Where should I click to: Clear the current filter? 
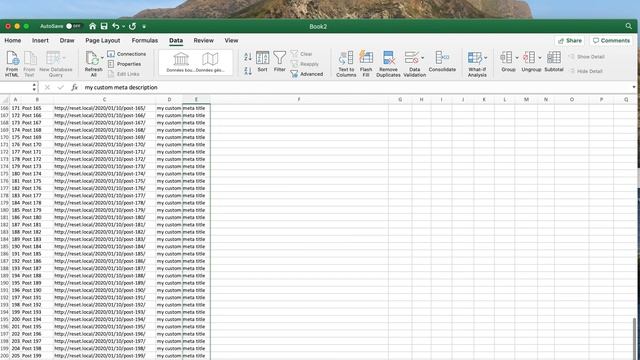tap(302, 54)
